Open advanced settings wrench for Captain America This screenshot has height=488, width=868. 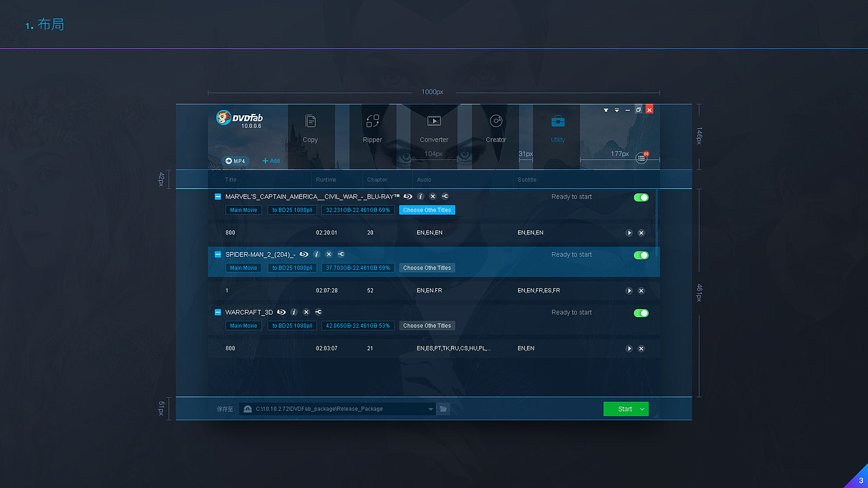coord(445,197)
